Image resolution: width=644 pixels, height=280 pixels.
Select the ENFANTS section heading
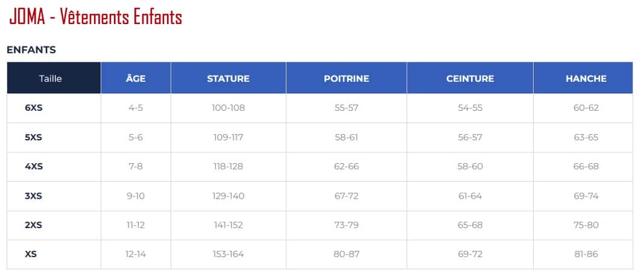pyautogui.click(x=31, y=50)
